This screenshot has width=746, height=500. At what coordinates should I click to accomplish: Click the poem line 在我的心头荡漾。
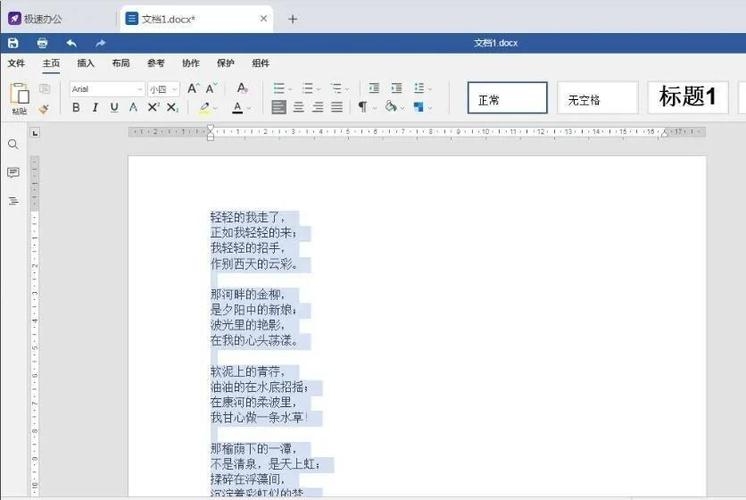tap(255, 341)
